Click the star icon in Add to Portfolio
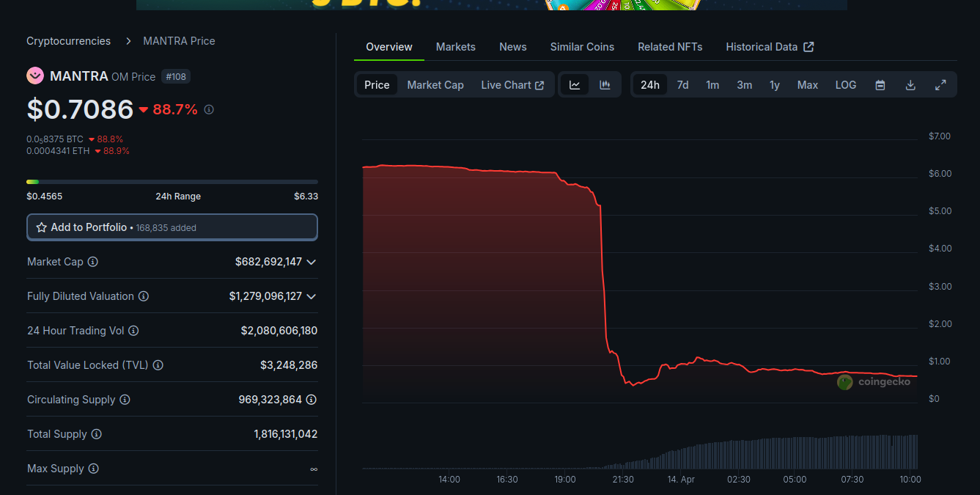The width and height of the screenshot is (980, 495). 42,227
